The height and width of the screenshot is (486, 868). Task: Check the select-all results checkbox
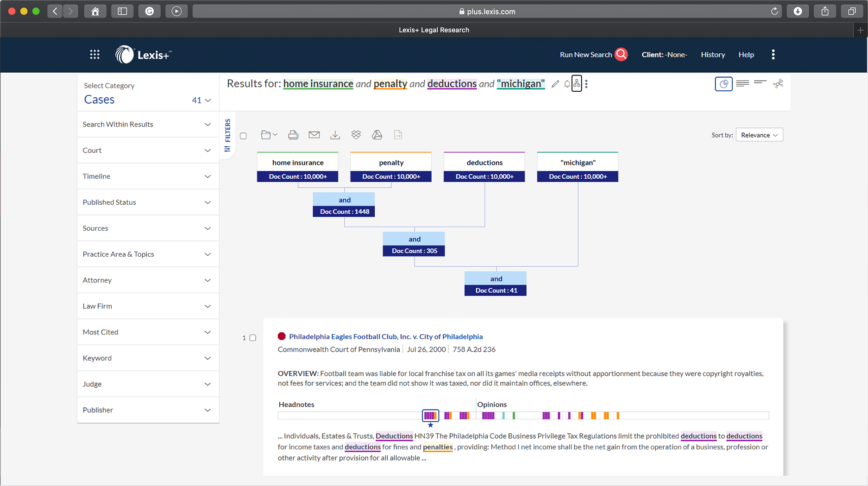coord(243,136)
